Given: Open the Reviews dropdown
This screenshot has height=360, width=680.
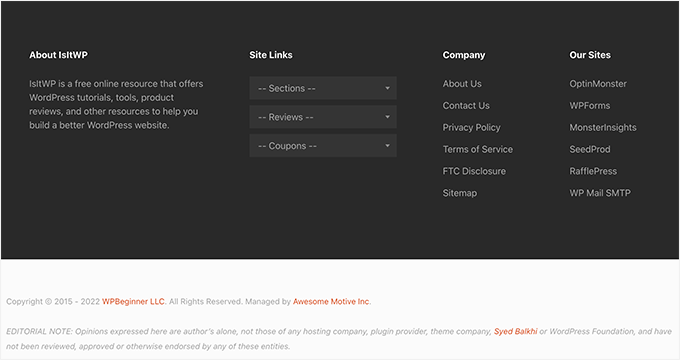Looking at the screenshot, I should coord(323,117).
